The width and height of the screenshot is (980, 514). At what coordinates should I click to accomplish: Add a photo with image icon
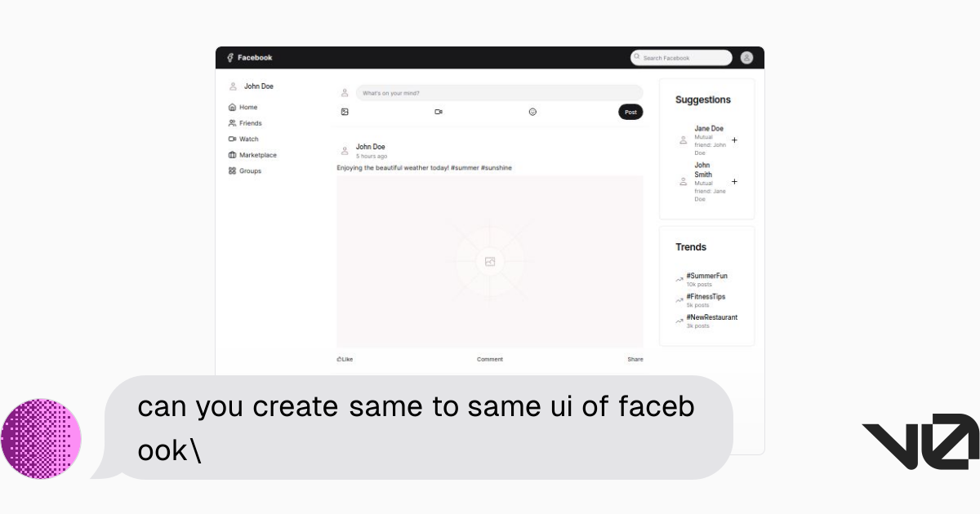point(345,112)
